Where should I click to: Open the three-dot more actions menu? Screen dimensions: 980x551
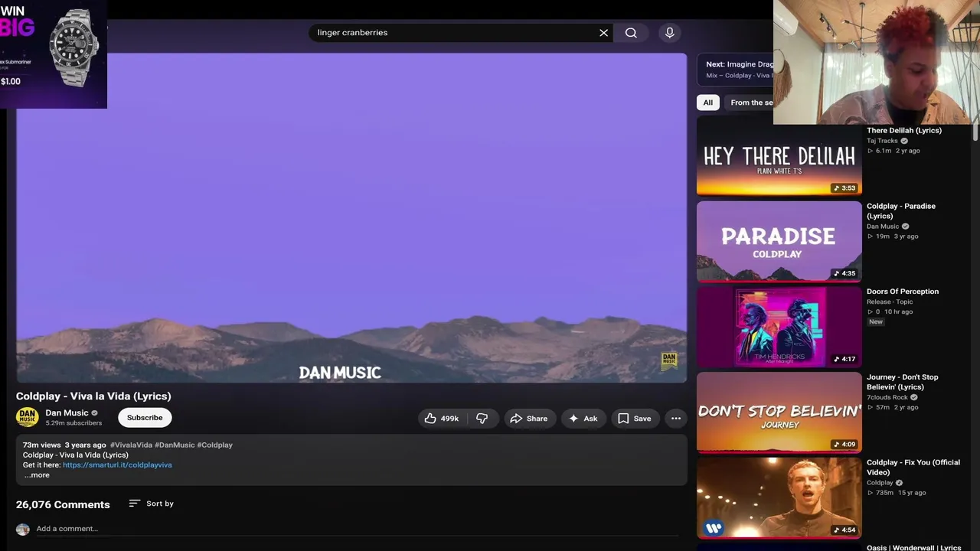[x=676, y=419]
